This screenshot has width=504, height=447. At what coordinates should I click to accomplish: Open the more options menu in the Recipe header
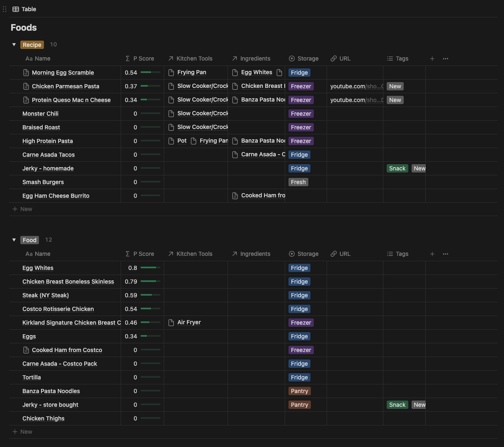[x=446, y=58]
